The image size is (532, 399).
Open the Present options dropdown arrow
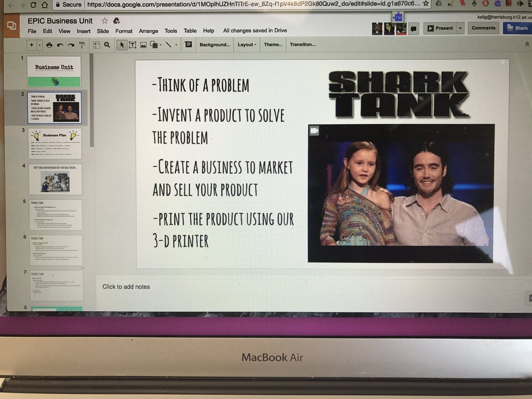(x=460, y=28)
